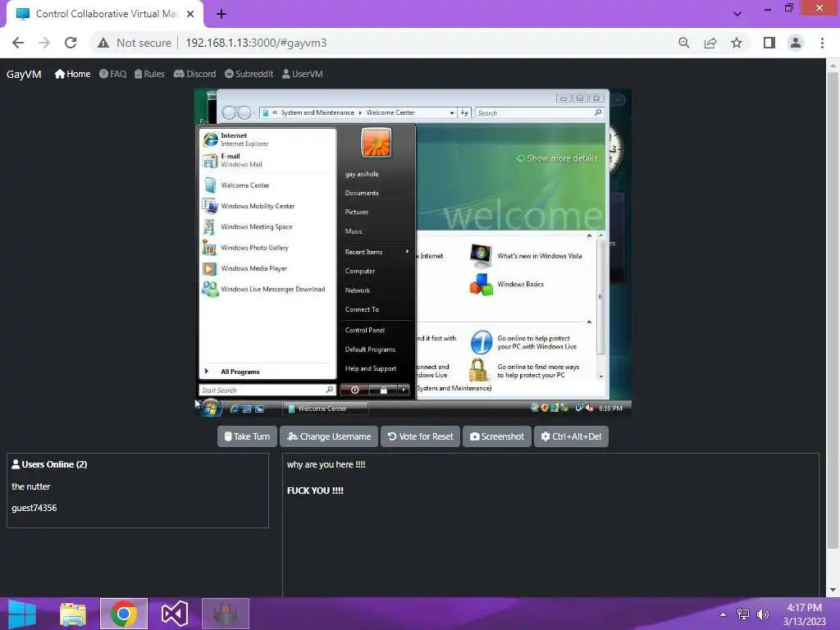Expand the shutdown options arrow in start menu
This screenshot has width=840, height=630.
(404, 390)
